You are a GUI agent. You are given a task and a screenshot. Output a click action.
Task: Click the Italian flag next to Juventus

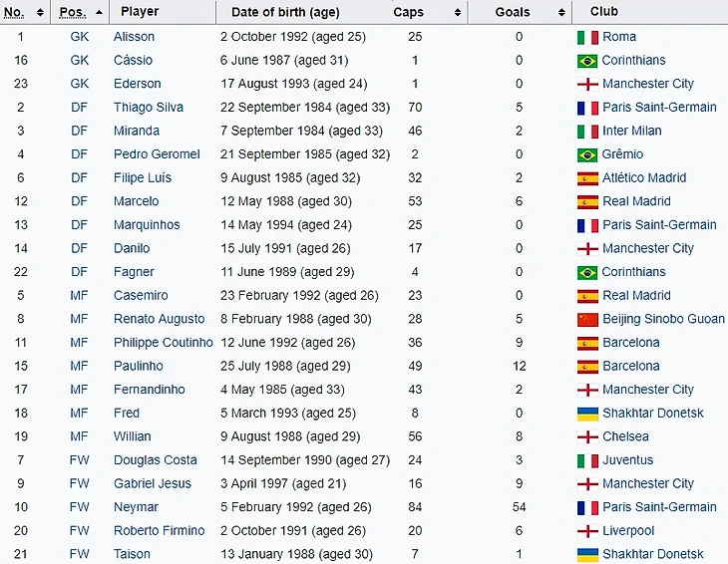click(587, 460)
